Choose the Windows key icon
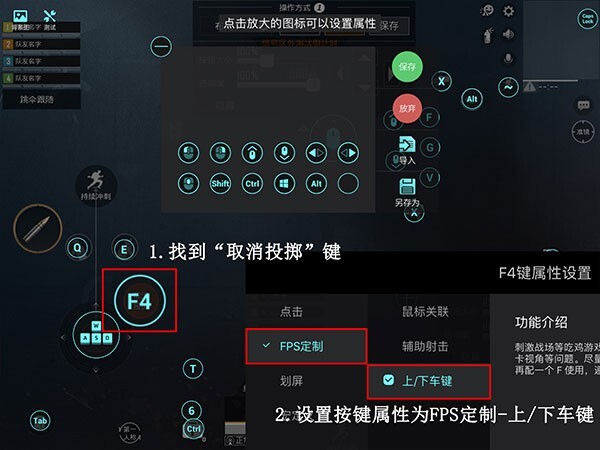 [x=284, y=184]
